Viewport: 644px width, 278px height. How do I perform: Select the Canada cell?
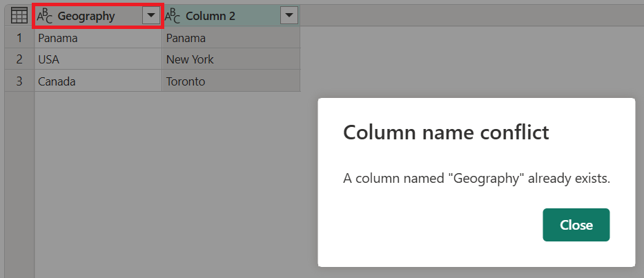[x=98, y=81]
